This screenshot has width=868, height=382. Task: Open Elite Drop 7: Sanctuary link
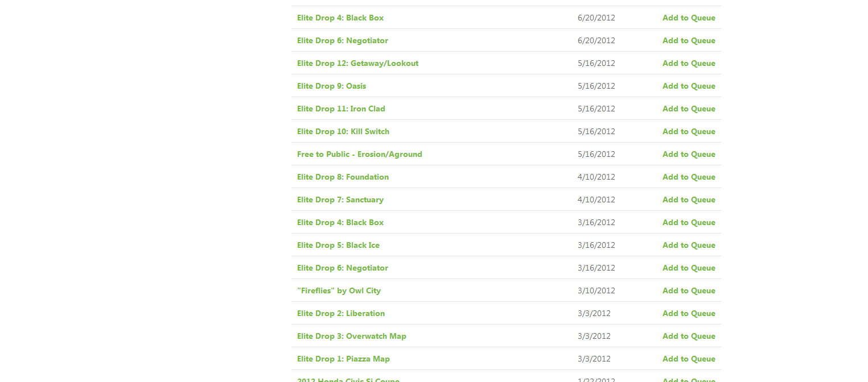tap(340, 200)
